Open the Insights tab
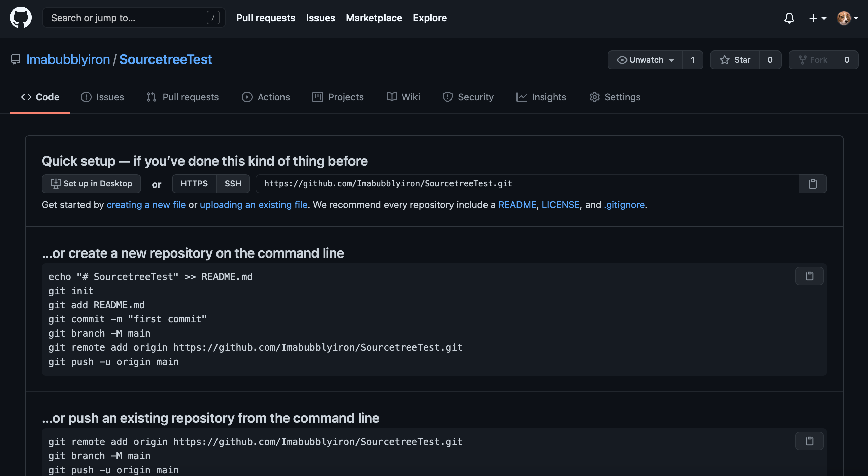 541,97
